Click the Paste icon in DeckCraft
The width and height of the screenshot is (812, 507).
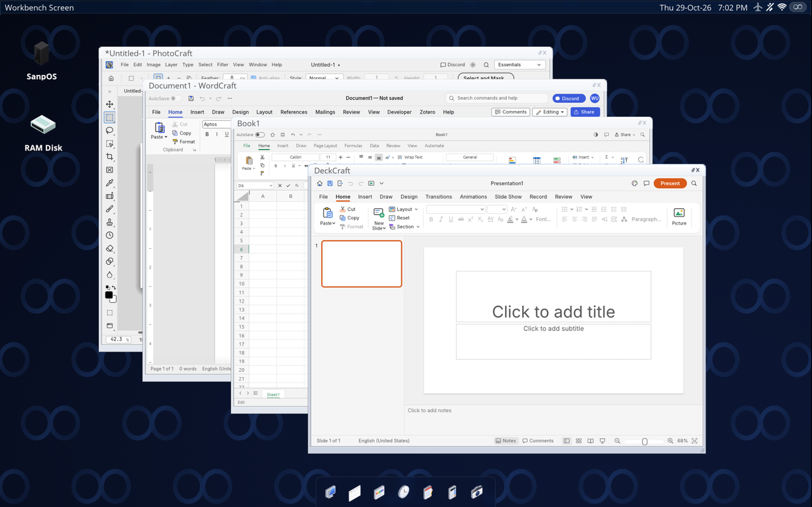328,213
